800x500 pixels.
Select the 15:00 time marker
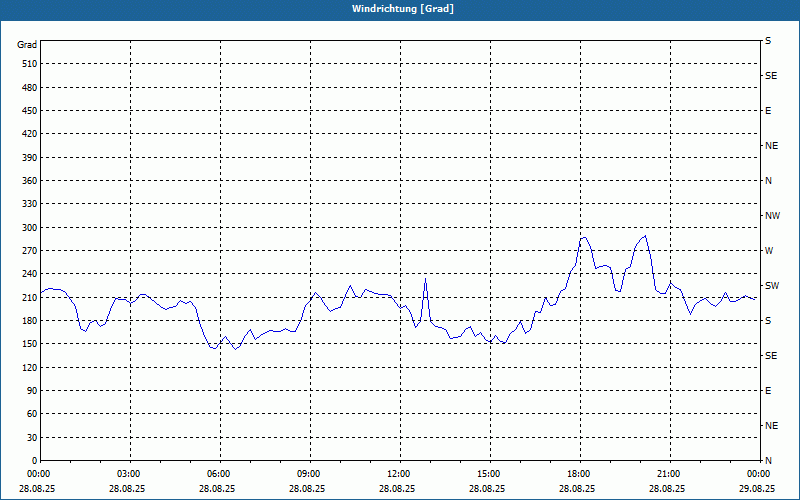pyautogui.click(x=489, y=474)
